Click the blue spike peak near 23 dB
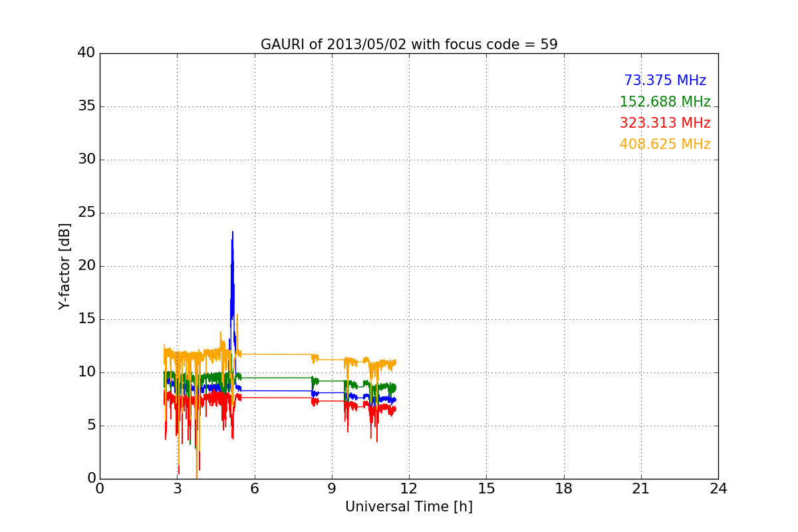Image resolution: width=798 pixels, height=532 pixels. [x=233, y=233]
